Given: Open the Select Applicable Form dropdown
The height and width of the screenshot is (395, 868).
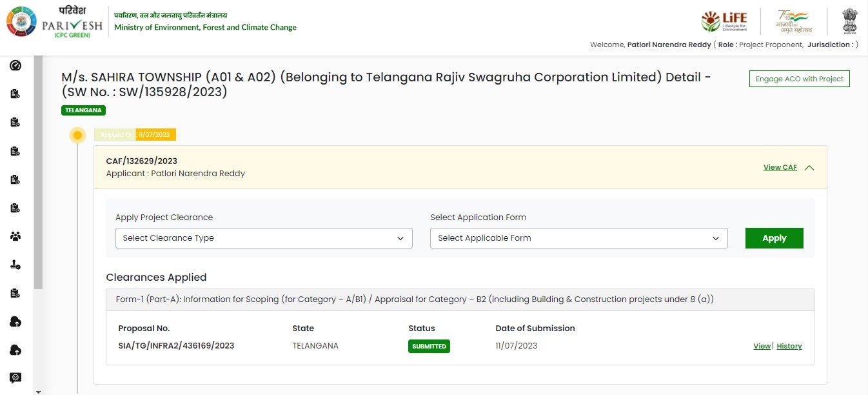Looking at the screenshot, I should (x=579, y=238).
